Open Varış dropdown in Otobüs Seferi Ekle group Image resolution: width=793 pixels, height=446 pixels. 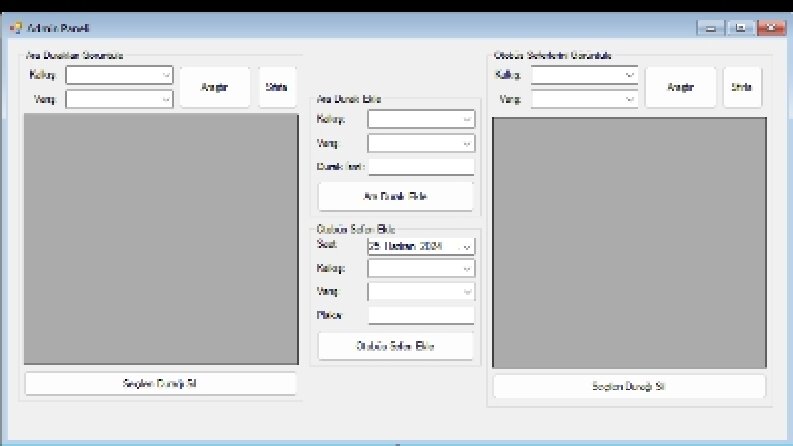click(x=421, y=292)
